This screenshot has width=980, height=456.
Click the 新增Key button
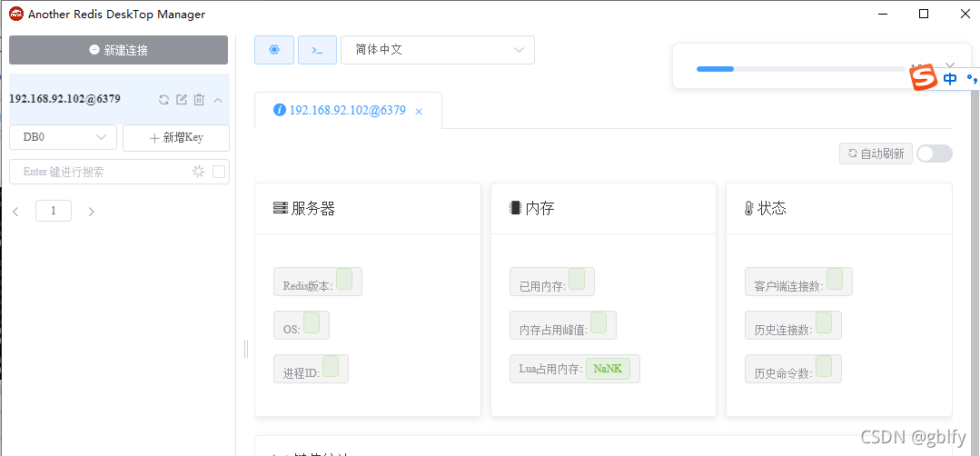pos(176,138)
